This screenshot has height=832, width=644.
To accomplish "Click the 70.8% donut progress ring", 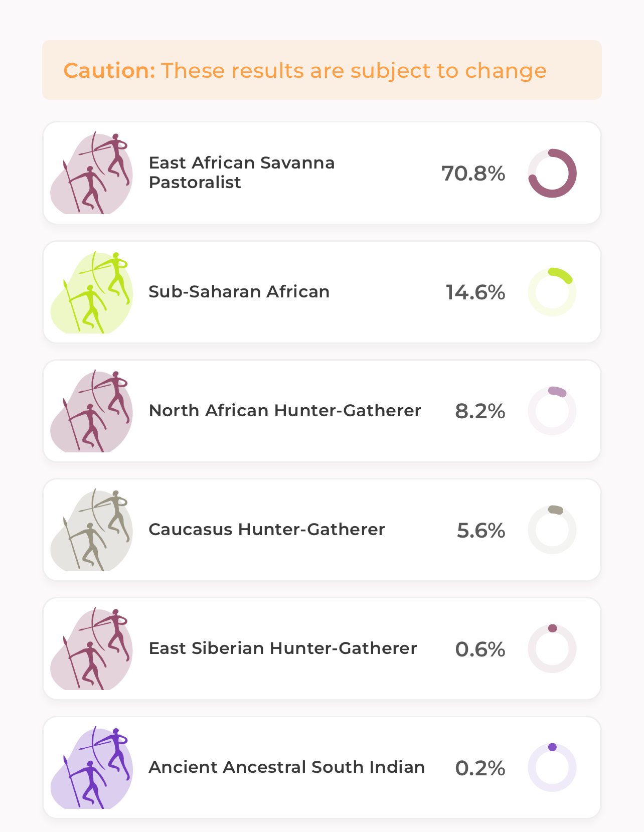I will click(x=552, y=174).
